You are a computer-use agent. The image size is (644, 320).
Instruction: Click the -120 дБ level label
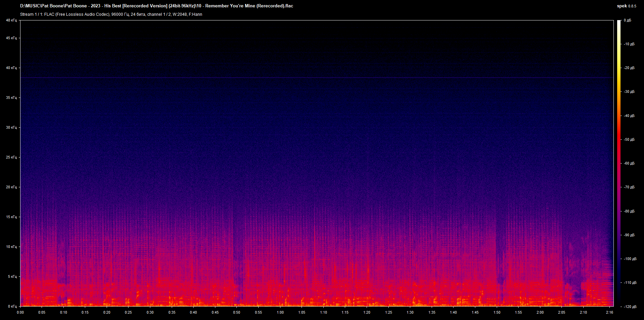coord(630,307)
